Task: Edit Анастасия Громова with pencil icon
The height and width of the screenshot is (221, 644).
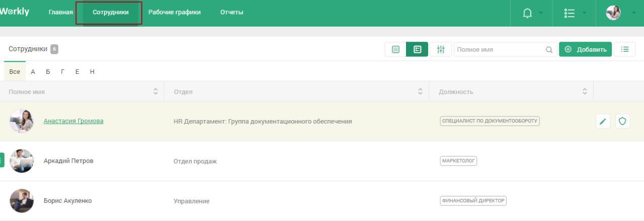Action: (603, 121)
